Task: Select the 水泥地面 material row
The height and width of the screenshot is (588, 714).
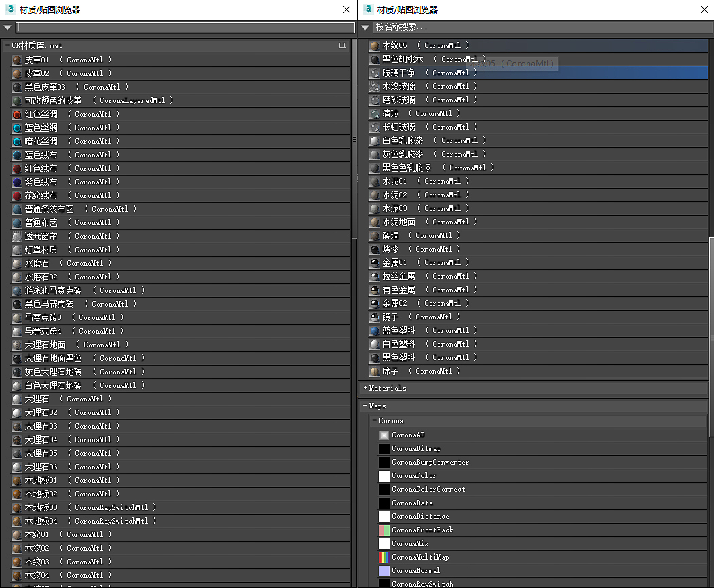Action: click(538, 222)
